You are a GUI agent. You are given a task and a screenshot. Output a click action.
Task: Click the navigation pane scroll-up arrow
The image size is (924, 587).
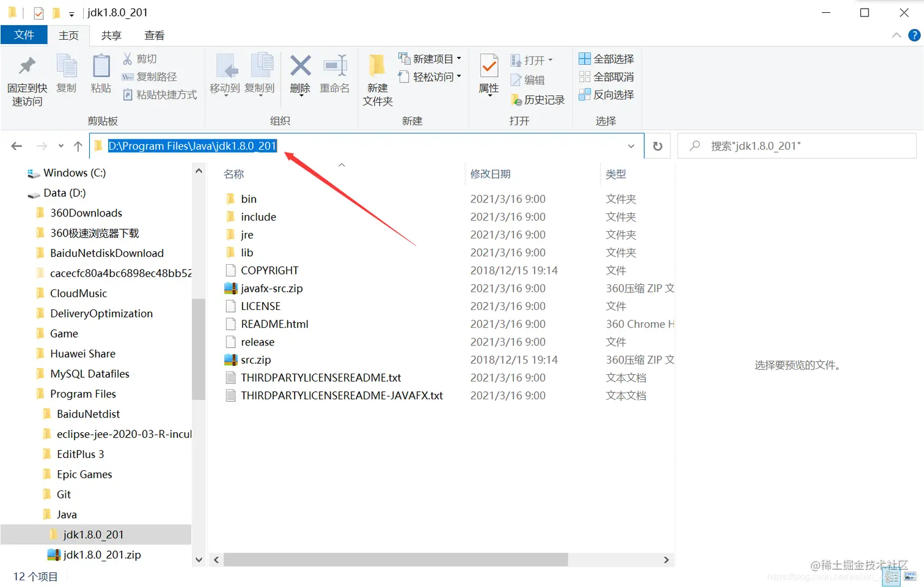[199, 171]
